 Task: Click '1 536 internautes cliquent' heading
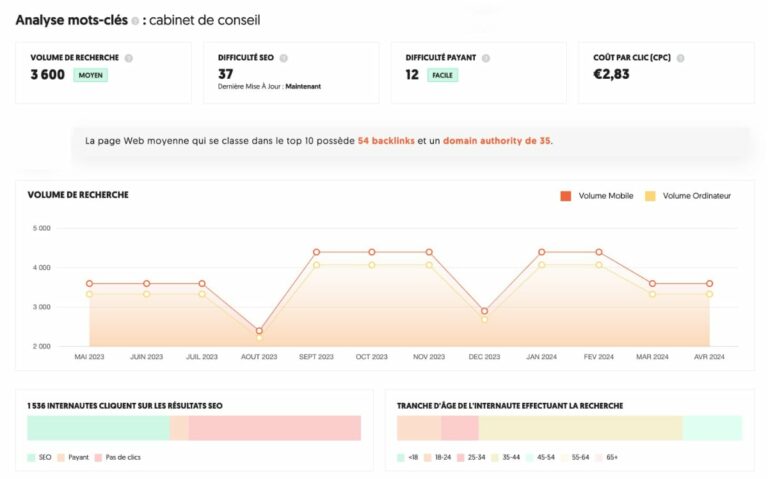tap(125, 406)
